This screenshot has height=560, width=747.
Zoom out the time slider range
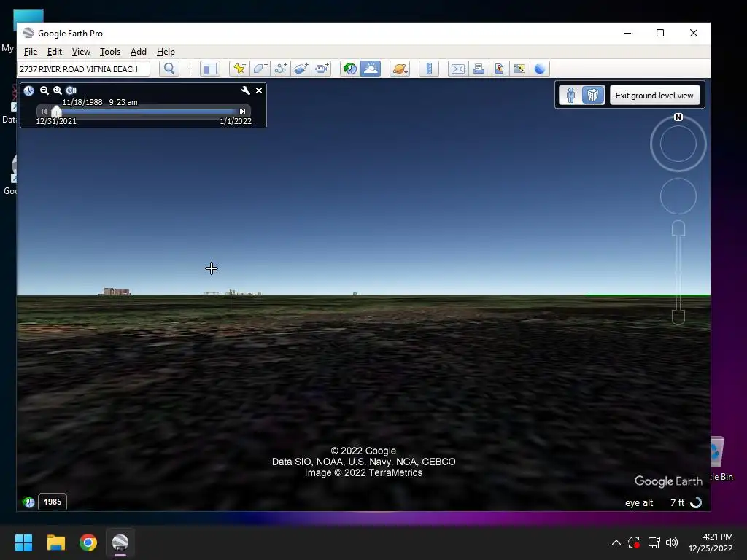pos(44,90)
